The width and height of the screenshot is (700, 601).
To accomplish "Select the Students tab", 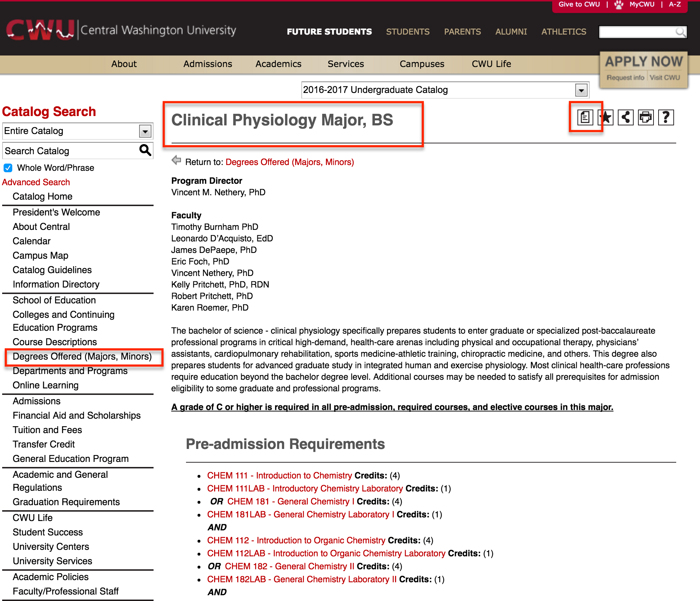I will 408,32.
